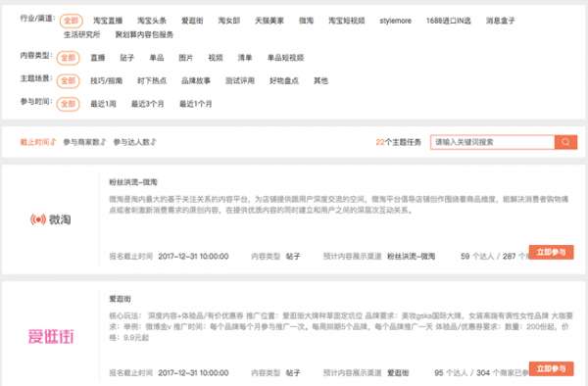
Task: Select 全部 in 主题场景 row
Action: (x=68, y=80)
